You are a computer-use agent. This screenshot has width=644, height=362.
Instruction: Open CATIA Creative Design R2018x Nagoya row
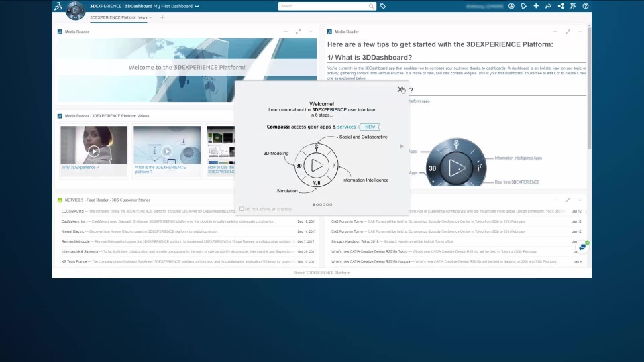coord(457,262)
